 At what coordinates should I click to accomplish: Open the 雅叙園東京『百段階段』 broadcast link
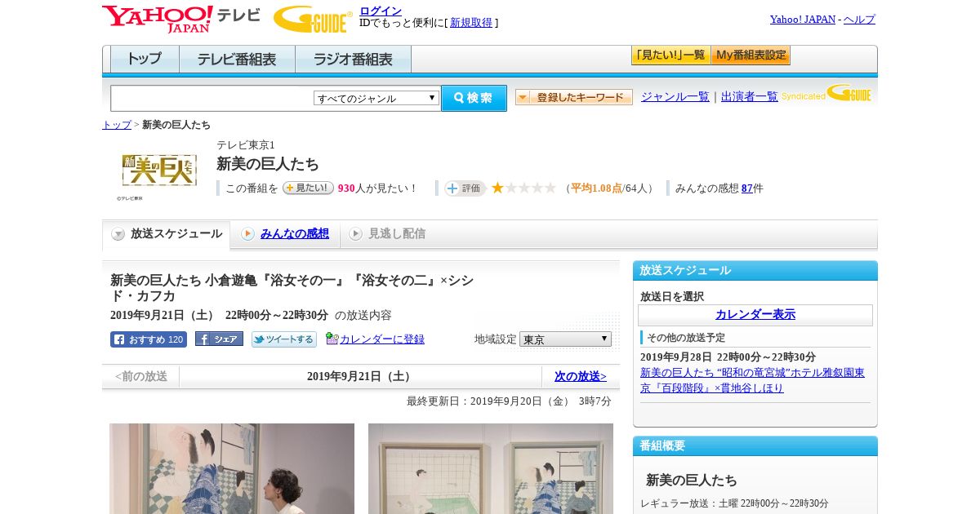point(752,380)
